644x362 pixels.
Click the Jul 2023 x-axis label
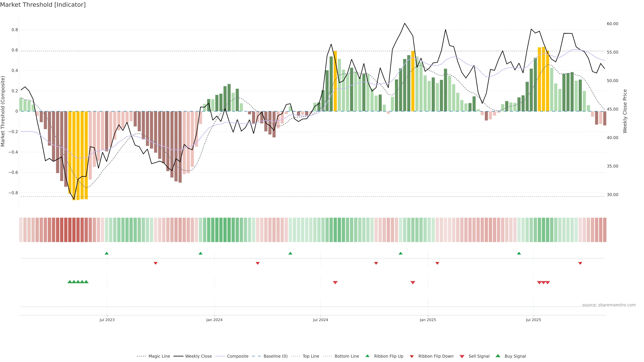point(107,320)
